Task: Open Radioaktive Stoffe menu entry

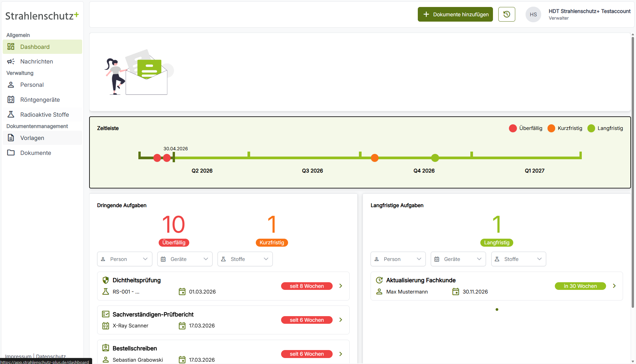Action: click(x=42, y=115)
